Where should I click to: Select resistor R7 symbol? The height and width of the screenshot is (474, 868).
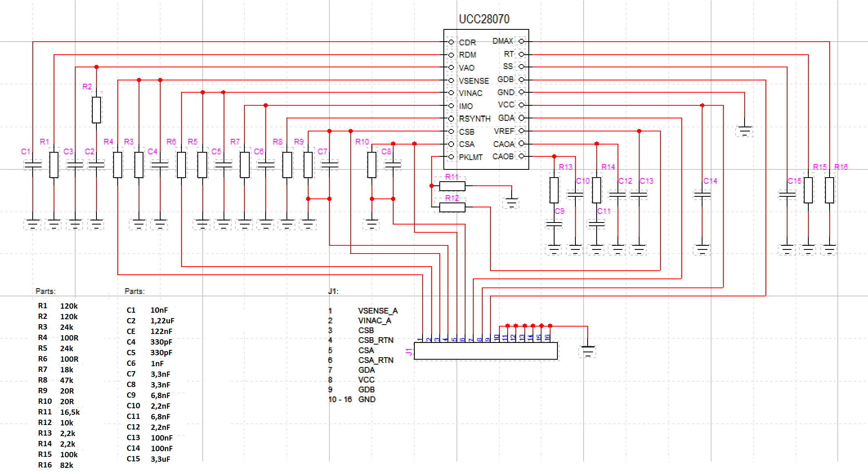245,165
